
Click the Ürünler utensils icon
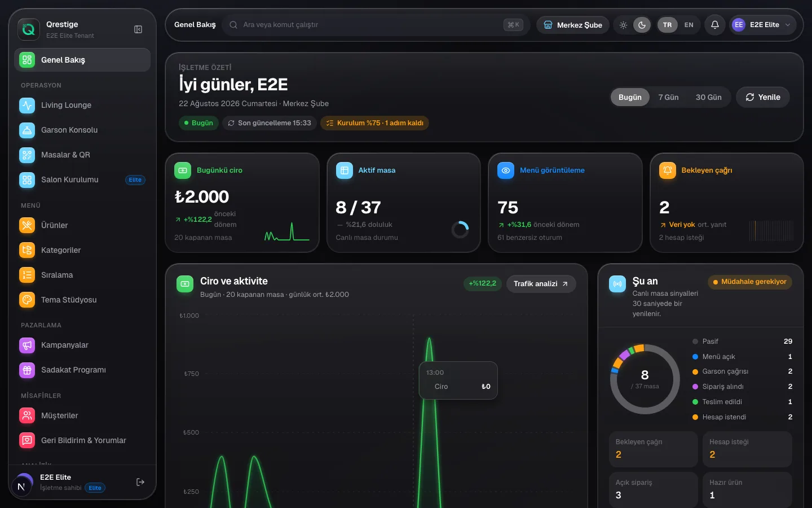(x=27, y=225)
